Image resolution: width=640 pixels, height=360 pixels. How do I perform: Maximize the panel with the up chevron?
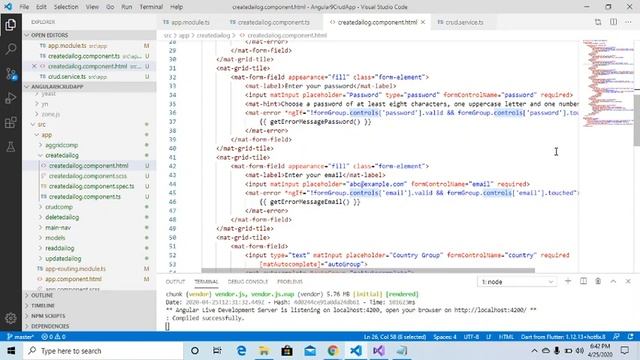pyautogui.click(x=613, y=281)
